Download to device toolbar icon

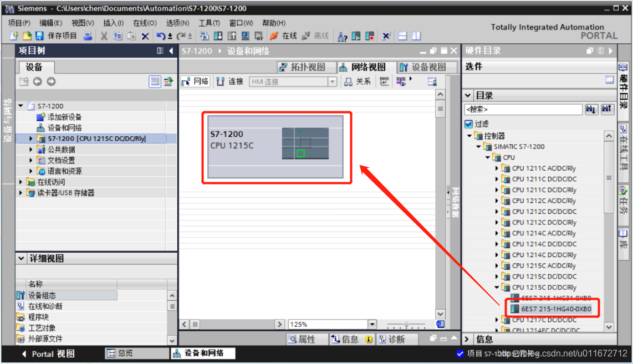(x=218, y=36)
